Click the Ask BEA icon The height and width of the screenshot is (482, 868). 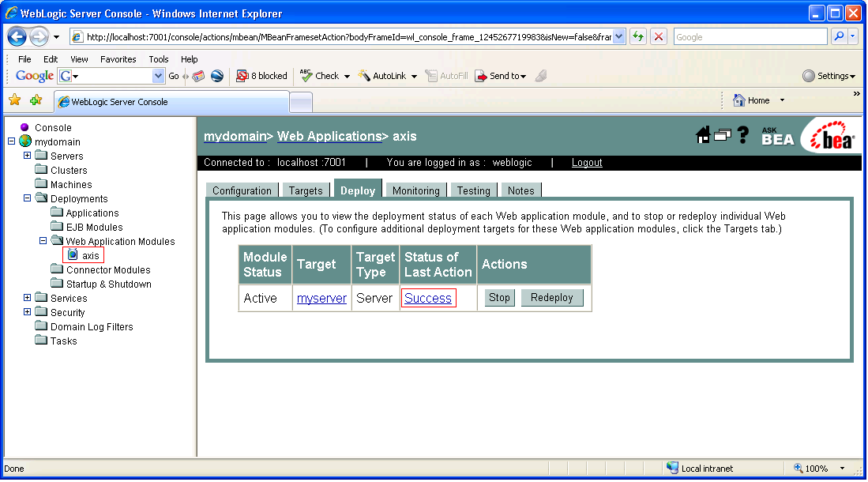(777, 136)
